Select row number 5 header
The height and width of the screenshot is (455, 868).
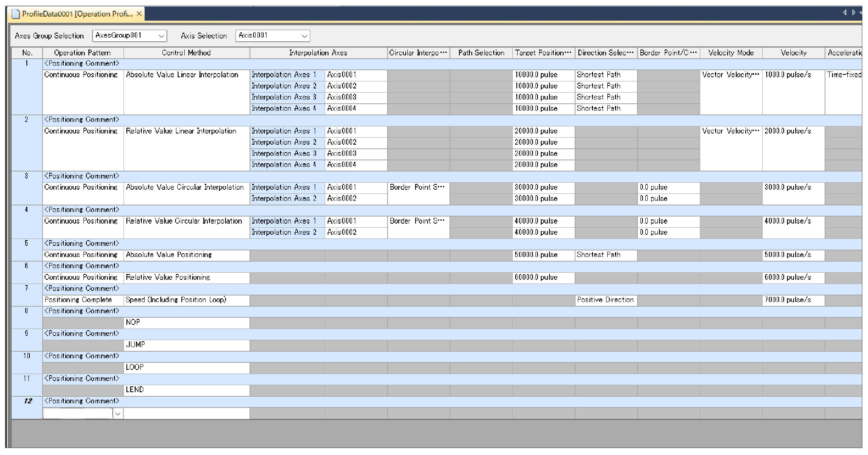(27, 249)
